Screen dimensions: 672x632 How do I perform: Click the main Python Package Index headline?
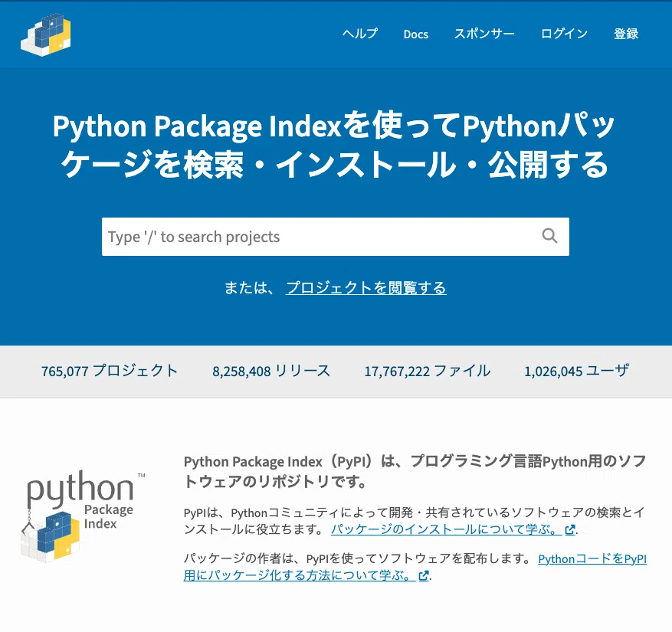coord(334,145)
